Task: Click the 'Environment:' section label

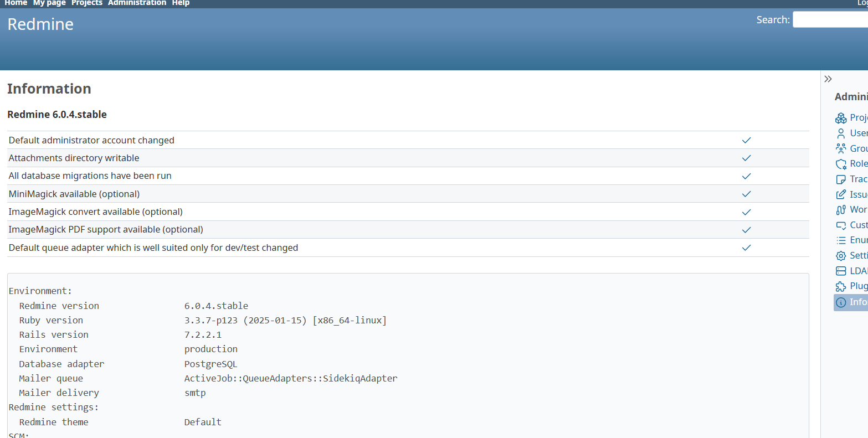Action: point(40,291)
